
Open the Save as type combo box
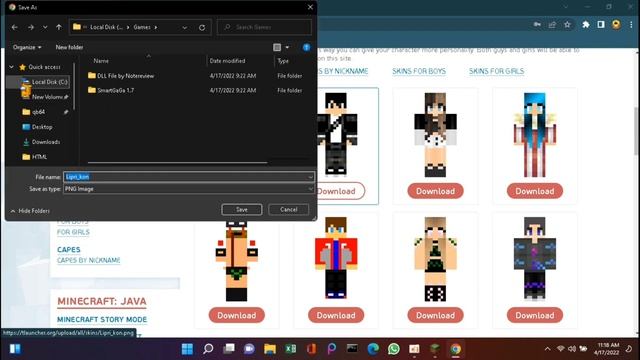click(x=189, y=189)
